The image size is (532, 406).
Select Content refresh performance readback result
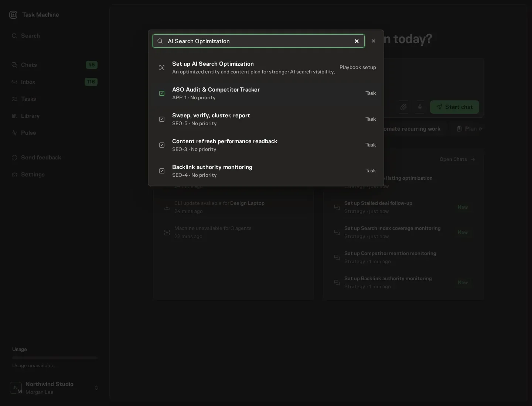[x=266, y=145]
